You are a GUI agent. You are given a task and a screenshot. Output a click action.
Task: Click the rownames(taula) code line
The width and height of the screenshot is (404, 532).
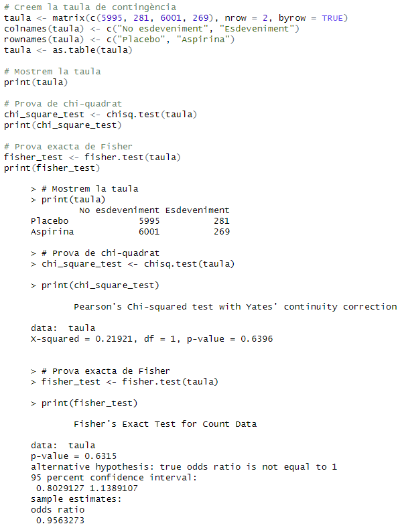point(119,40)
